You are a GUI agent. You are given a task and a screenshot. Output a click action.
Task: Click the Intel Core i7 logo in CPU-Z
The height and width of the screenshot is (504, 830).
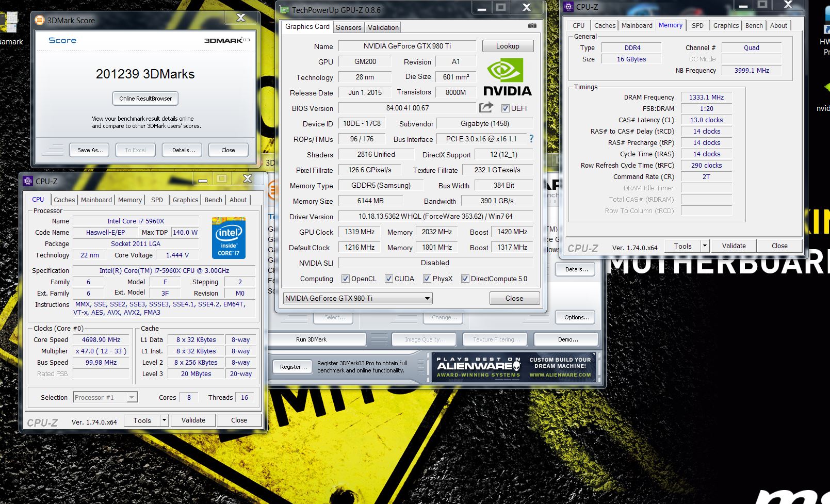coord(229,238)
